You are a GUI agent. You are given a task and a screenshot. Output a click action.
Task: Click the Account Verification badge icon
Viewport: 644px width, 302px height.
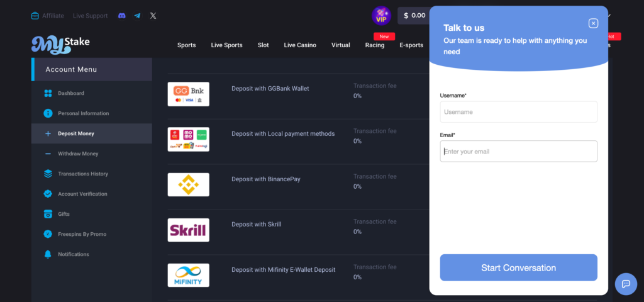[48, 194]
